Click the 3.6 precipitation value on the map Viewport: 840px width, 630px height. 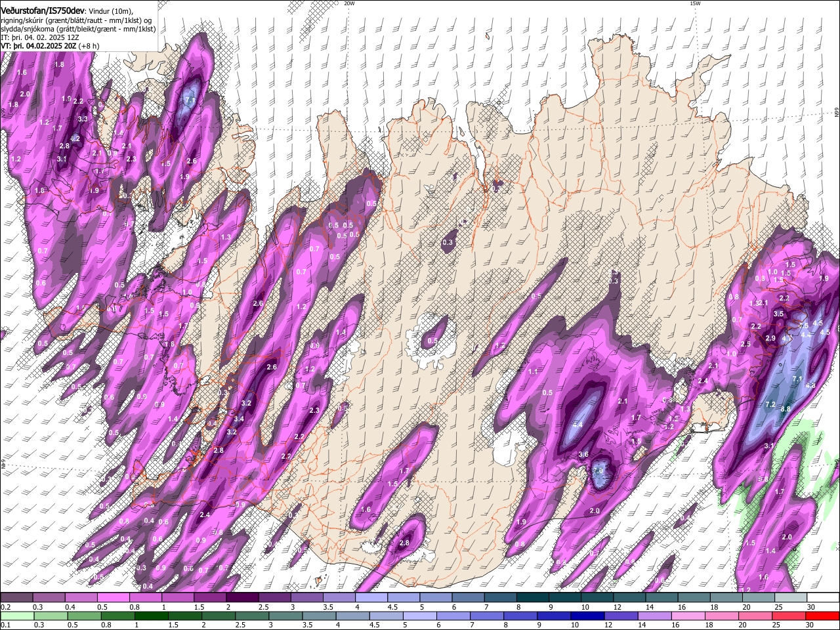click(x=584, y=454)
